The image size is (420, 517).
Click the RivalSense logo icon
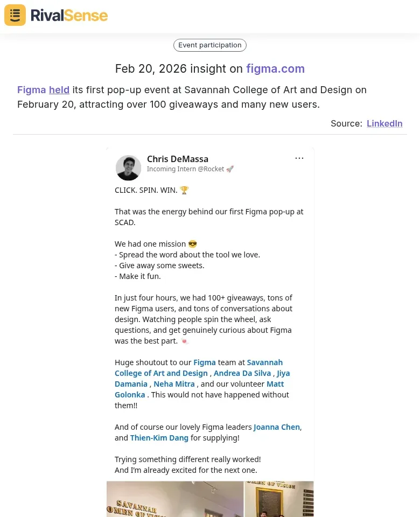point(15,15)
